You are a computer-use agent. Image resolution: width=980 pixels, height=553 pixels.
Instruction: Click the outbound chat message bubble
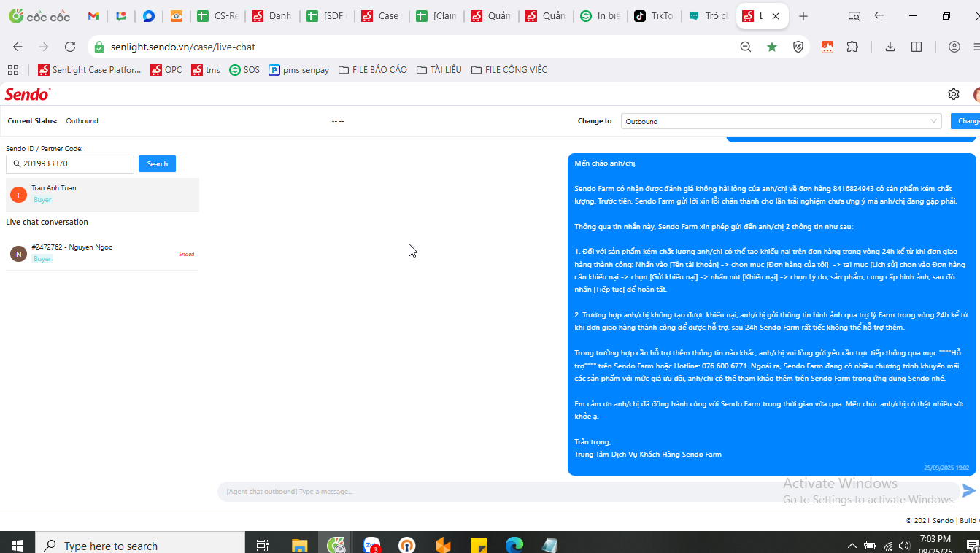click(x=771, y=314)
